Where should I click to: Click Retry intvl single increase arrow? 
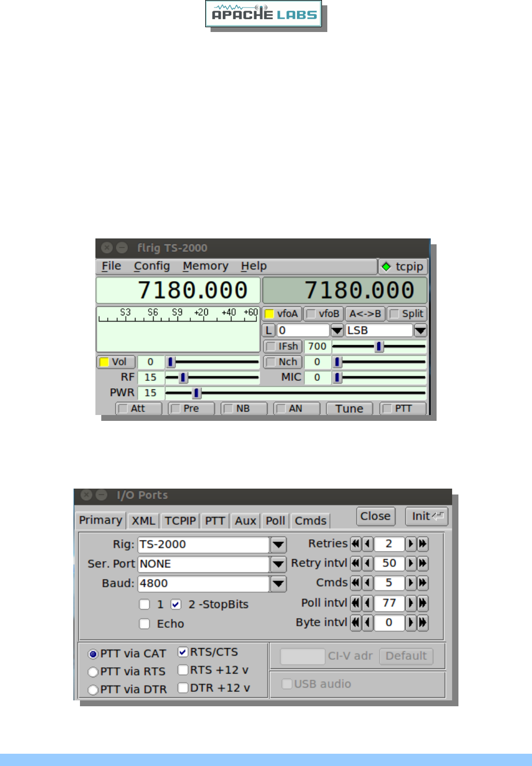coord(410,563)
